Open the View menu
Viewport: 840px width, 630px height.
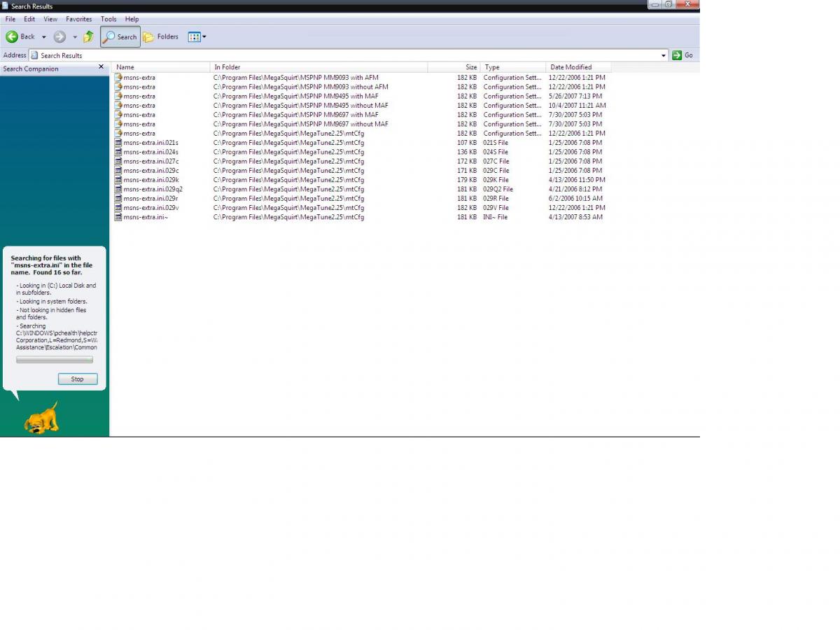pyautogui.click(x=50, y=19)
